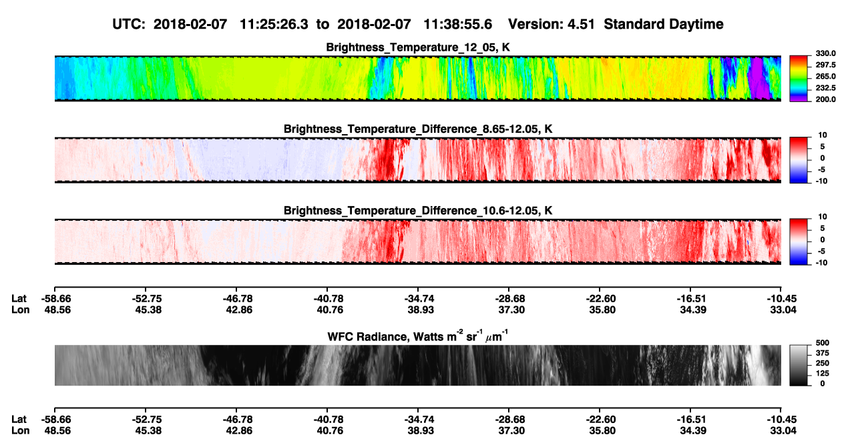Click the Lat label under the WFC Radiance panel

tap(19, 419)
